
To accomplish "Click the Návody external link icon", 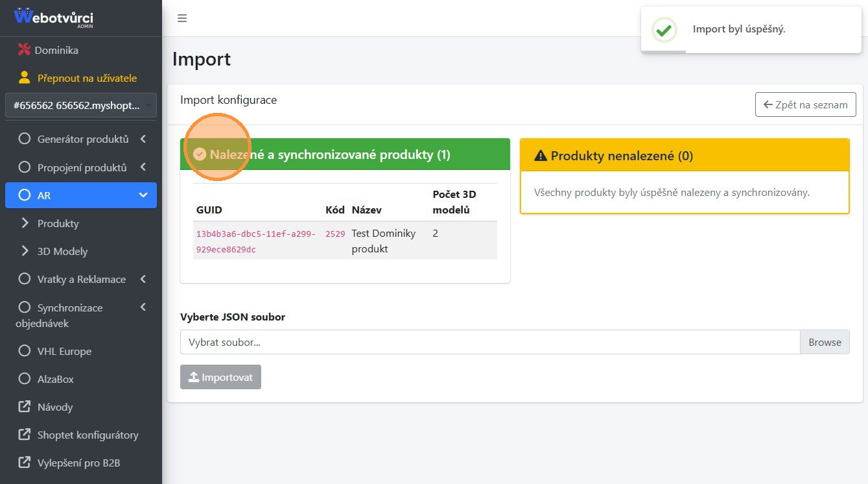I will (25, 407).
